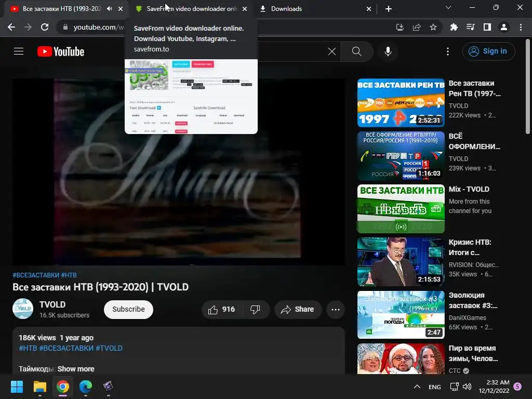Open the TVOLD channel avatar
This screenshot has height=399, width=532.
pos(23,309)
